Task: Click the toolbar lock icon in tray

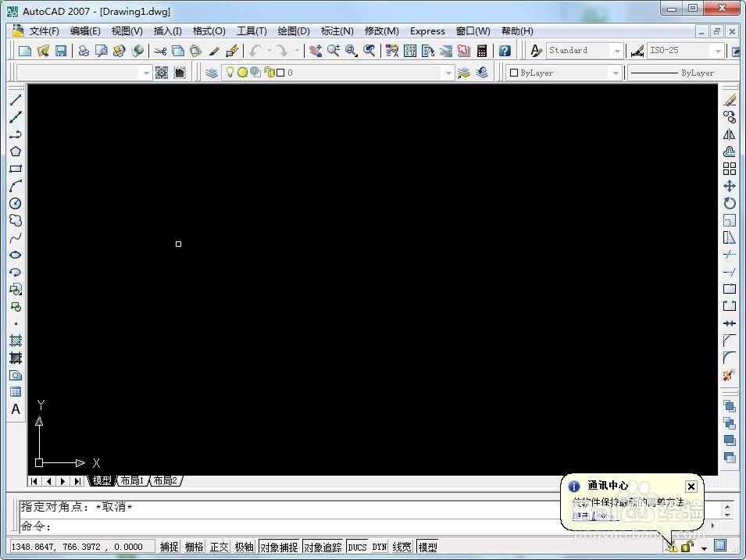Action: [x=687, y=547]
